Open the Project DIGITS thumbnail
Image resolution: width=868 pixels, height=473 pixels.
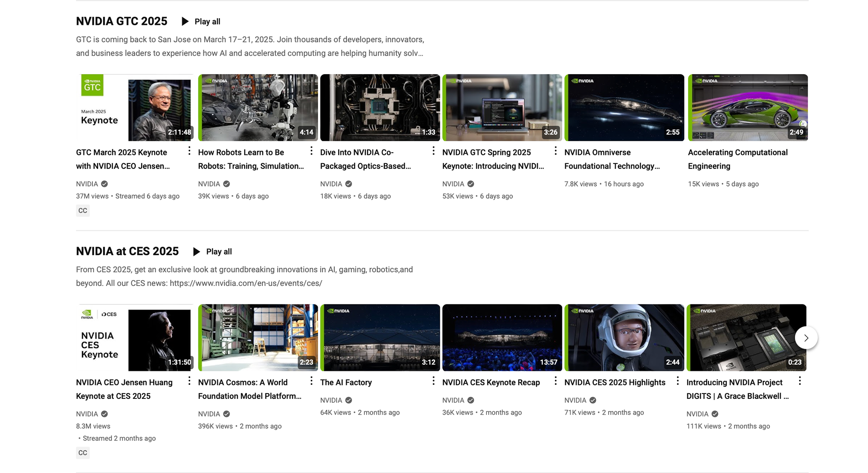coord(746,337)
